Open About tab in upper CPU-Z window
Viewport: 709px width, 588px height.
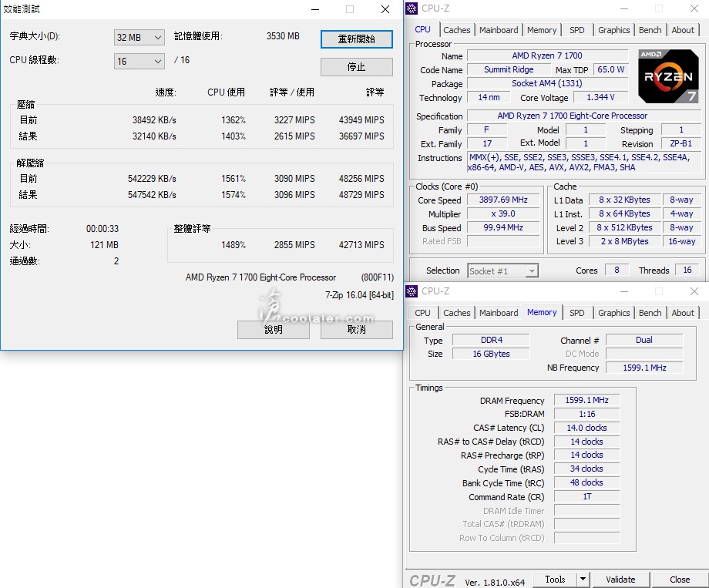[683, 30]
